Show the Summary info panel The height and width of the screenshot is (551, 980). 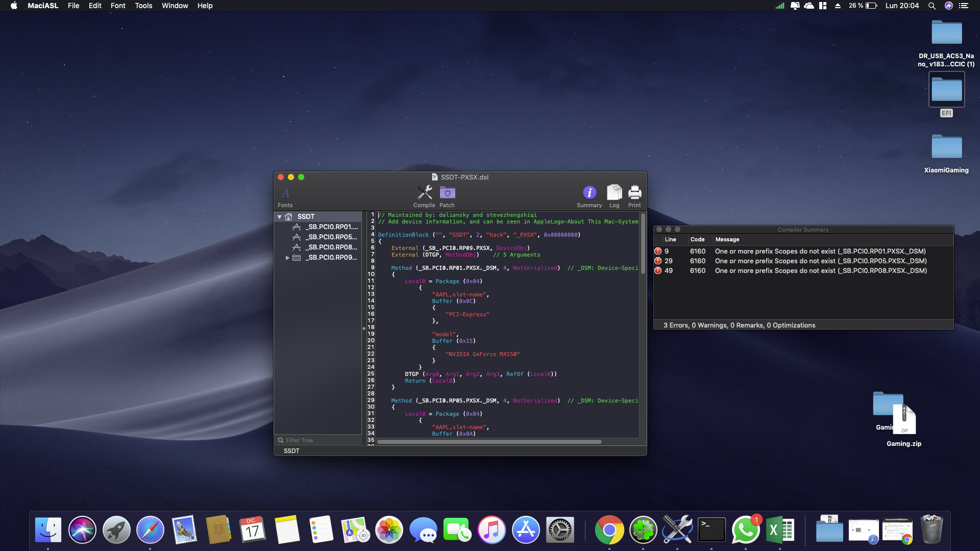589,193
